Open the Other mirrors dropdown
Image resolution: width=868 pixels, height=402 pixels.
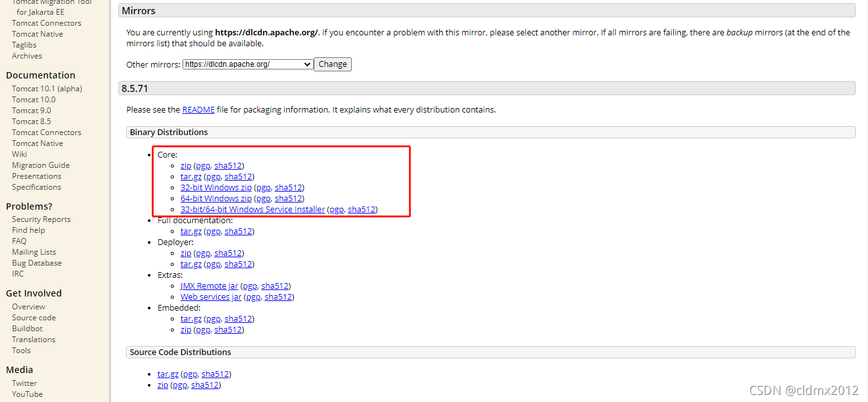[248, 64]
